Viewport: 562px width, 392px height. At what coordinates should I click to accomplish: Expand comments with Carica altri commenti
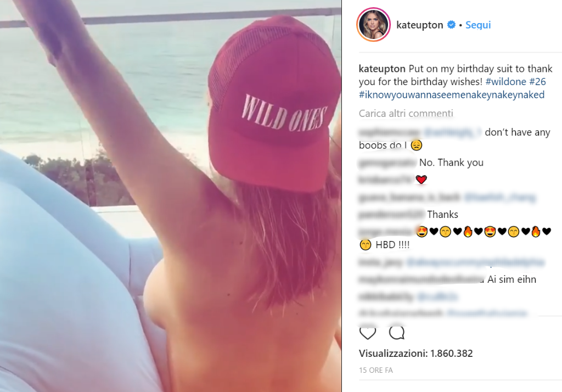pyautogui.click(x=406, y=113)
